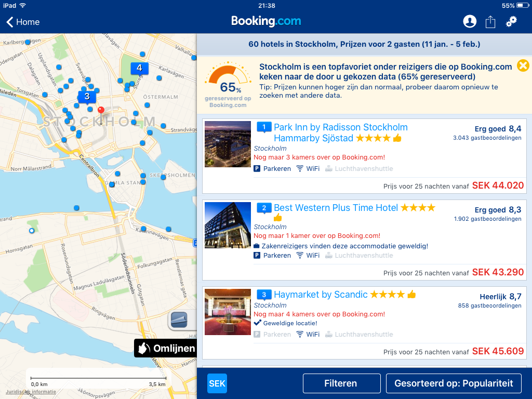Tap Park Inn hotel photo thumbnail
532x399 pixels.
228,144
